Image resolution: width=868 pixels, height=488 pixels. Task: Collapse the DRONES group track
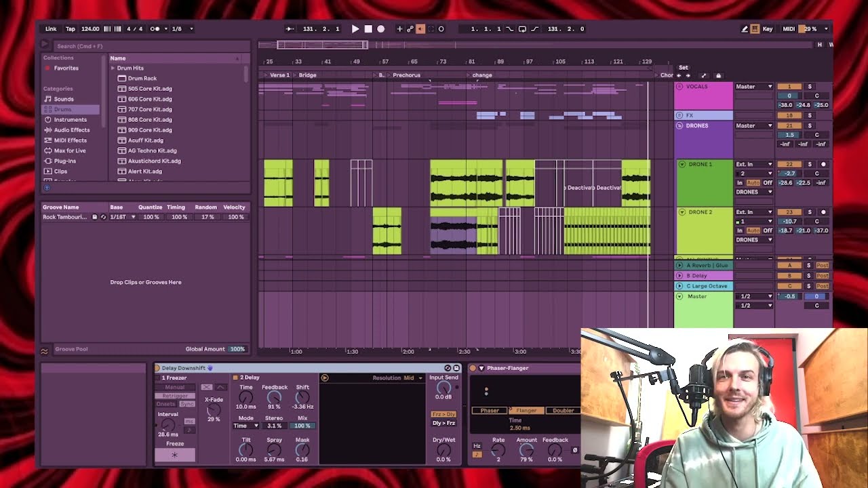click(679, 126)
